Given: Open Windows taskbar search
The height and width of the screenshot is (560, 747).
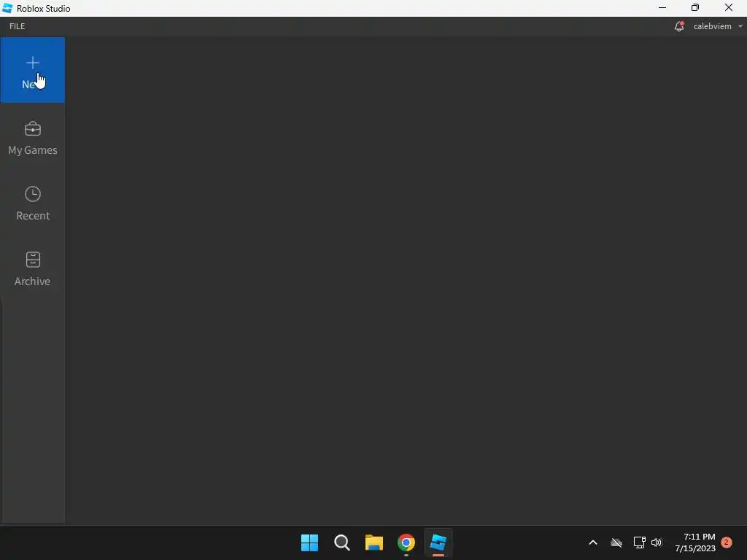Looking at the screenshot, I should click(x=341, y=542).
